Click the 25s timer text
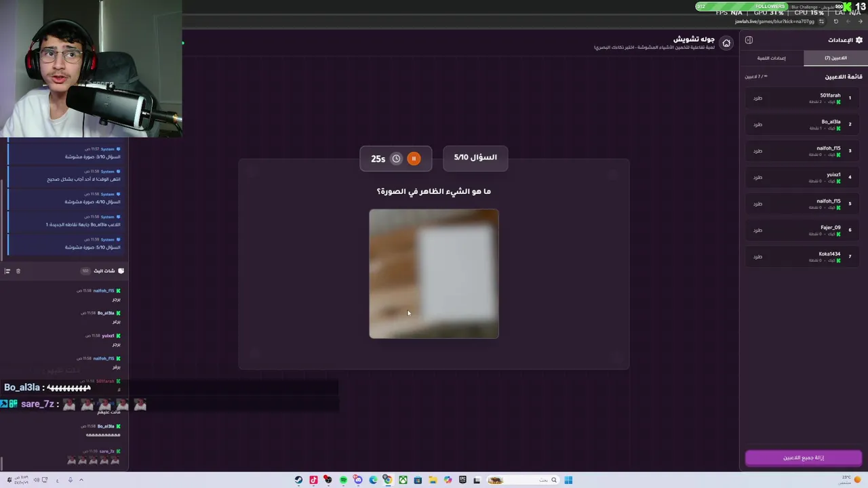 [x=378, y=159]
